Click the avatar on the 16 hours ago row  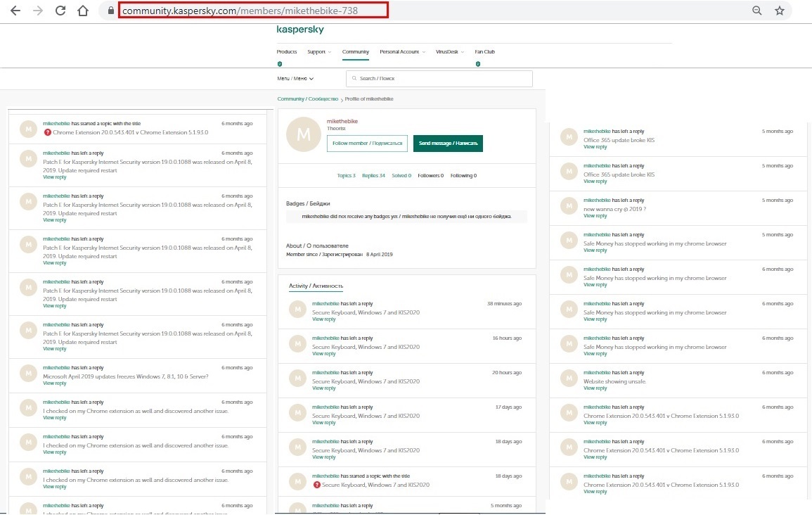pos(298,343)
